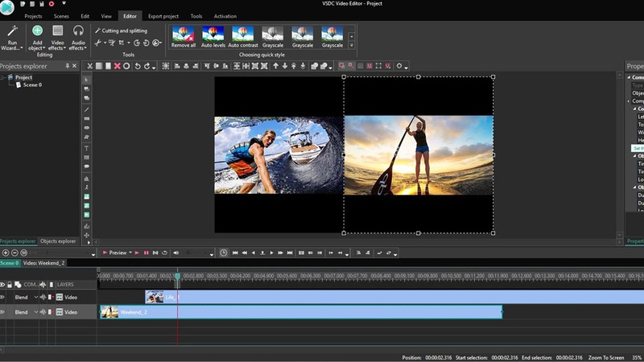644x362 pixels.
Task: Open Video effects dropdown
Action: [58, 37]
